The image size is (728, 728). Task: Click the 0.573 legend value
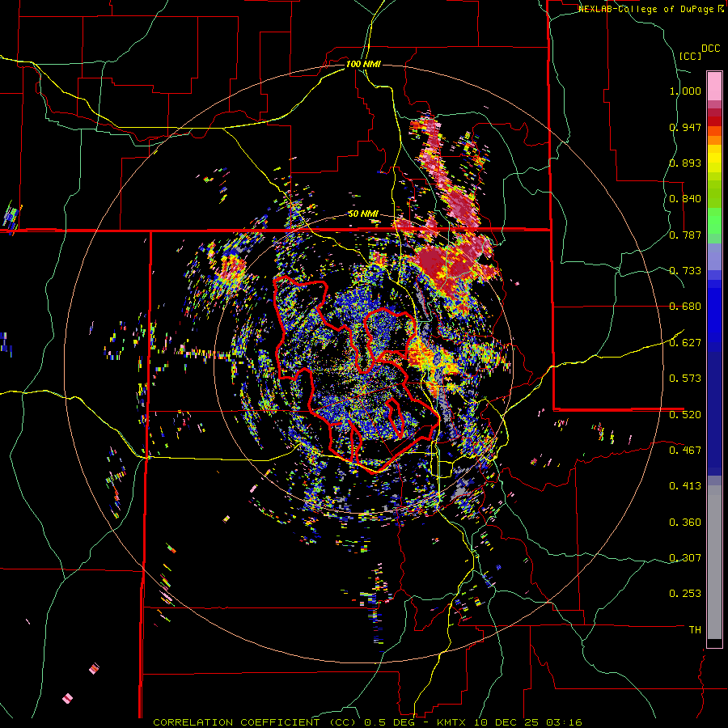(685, 379)
